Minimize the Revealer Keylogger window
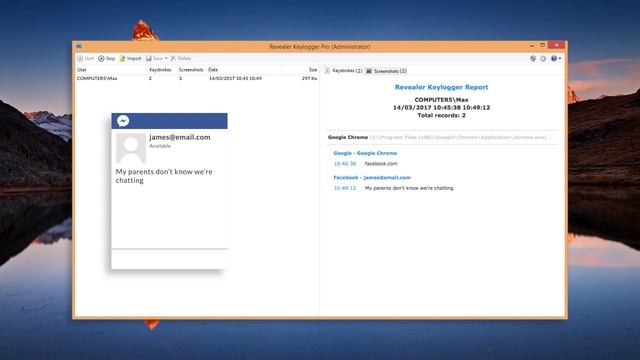Image resolution: width=640 pixels, height=360 pixels. (x=532, y=45)
